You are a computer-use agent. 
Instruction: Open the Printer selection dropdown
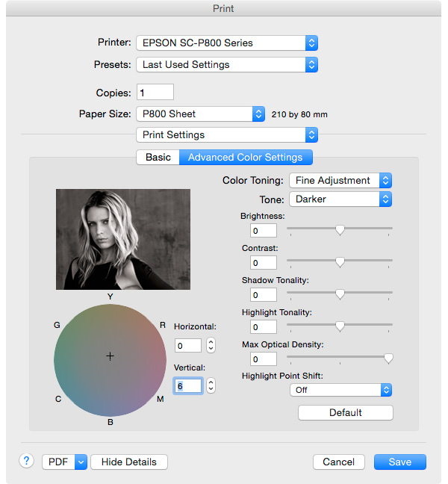tap(226, 43)
